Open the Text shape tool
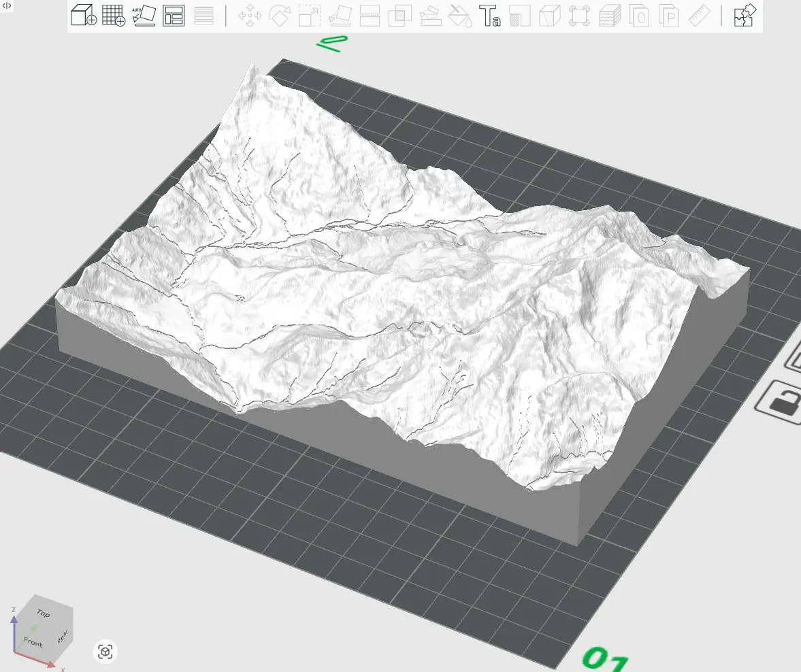The height and width of the screenshot is (672, 801). point(489,16)
